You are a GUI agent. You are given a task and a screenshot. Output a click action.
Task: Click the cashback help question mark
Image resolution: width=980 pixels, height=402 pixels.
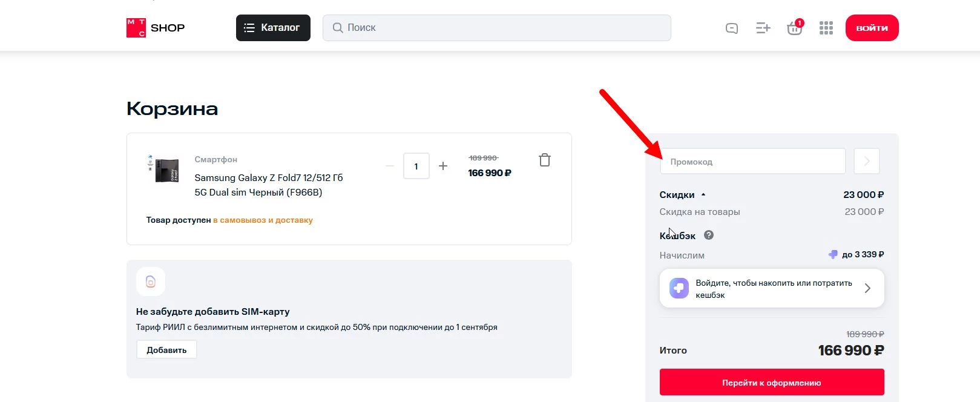[709, 235]
